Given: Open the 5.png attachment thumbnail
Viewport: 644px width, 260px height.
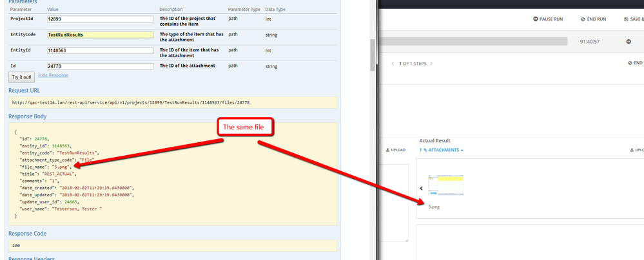Looking at the screenshot, I should tap(445, 185).
